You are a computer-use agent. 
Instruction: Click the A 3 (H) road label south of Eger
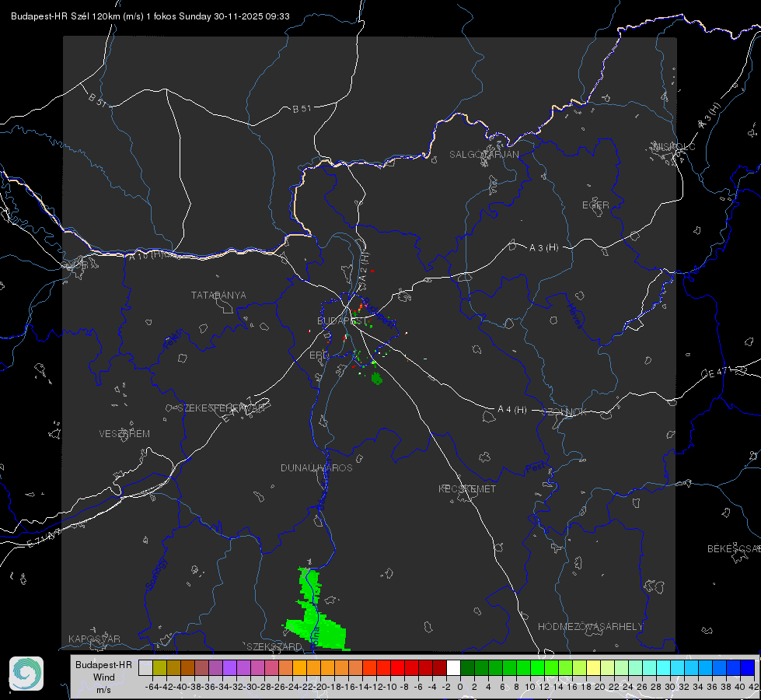click(x=543, y=248)
